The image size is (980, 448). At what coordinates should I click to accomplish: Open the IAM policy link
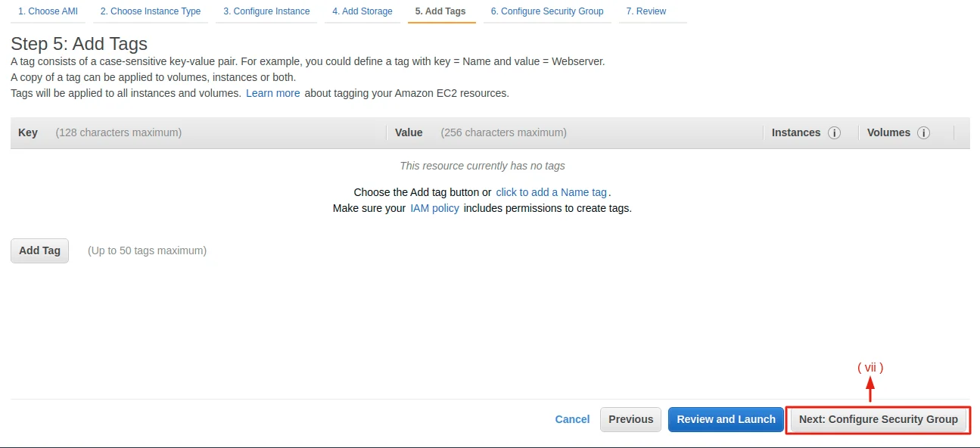click(x=434, y=208)
